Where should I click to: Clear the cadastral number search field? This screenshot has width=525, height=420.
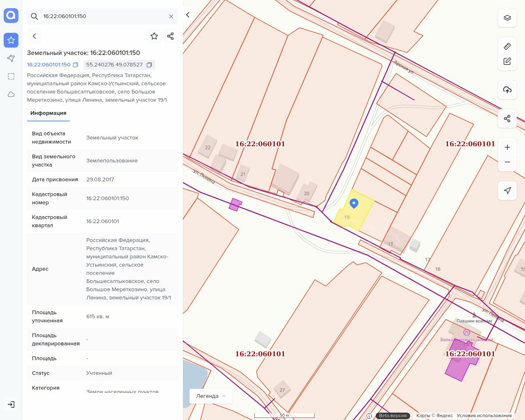tap(171, 16)
